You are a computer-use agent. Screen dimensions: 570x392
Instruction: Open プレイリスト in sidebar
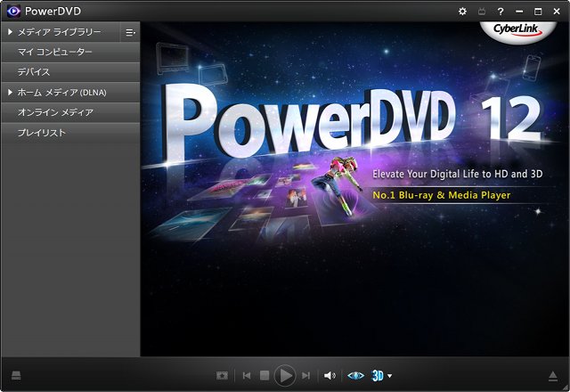[70, 133]
